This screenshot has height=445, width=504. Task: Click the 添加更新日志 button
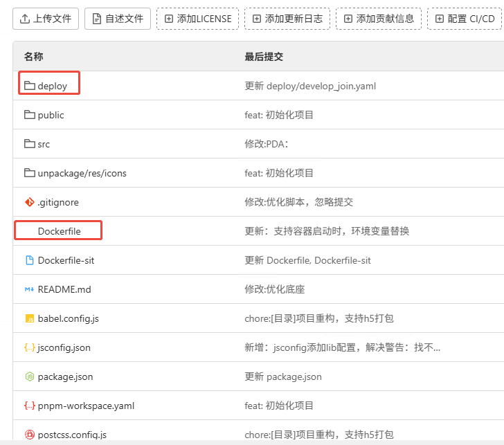pos(287,19)
